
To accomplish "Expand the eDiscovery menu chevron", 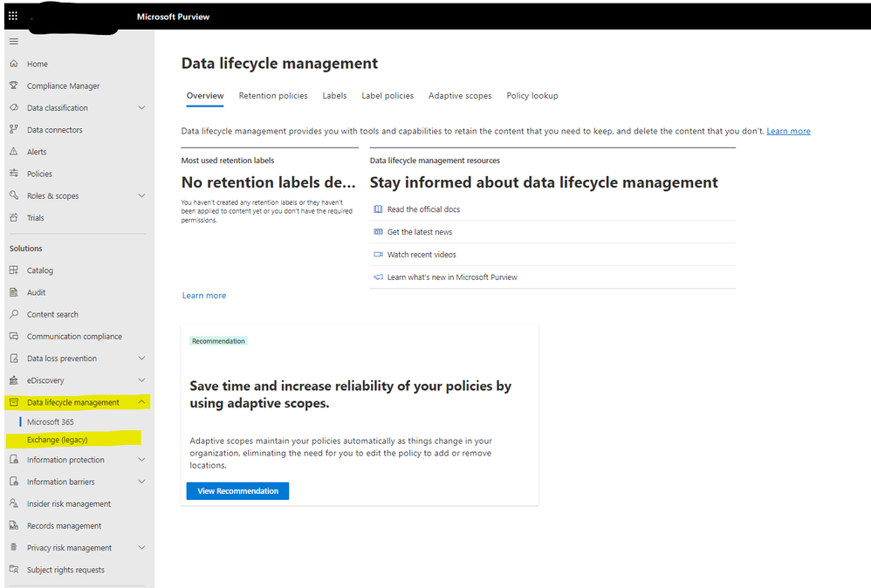I will pos(141,380).
